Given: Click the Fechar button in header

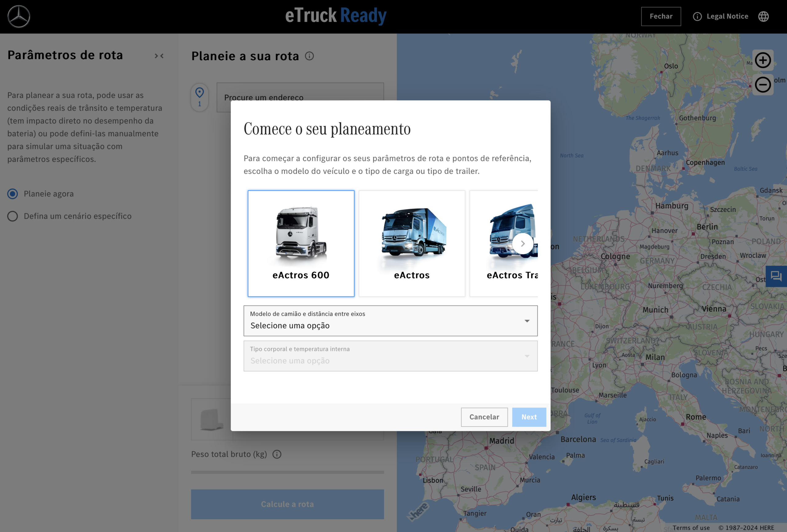Looking at the screenshot, I should 661,16.
